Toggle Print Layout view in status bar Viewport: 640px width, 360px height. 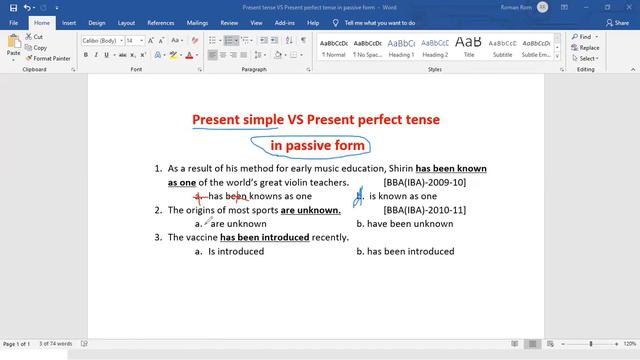533,344
